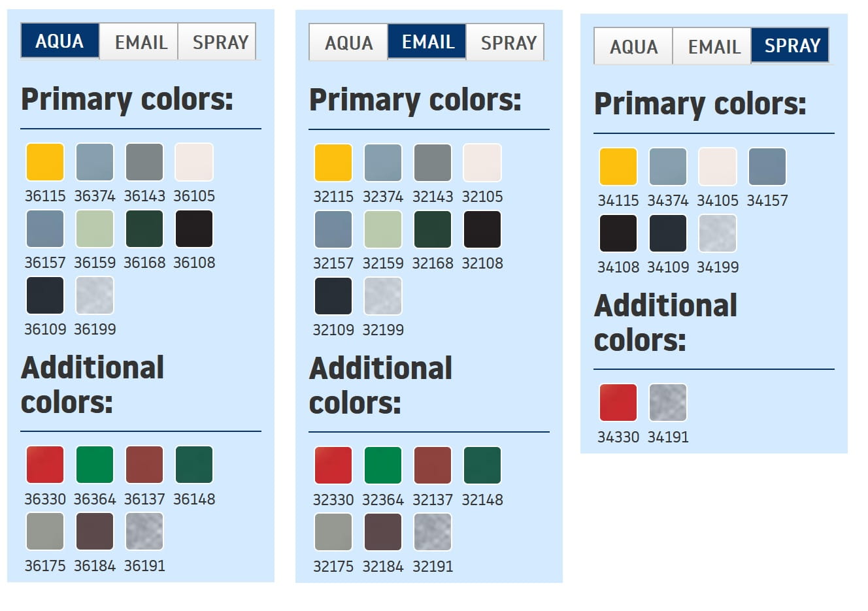The width and height of the screenshot is (868, 611).
Task: Pick cream white swatch 34105
Action: pyautogui.click(x=718, y=167)
